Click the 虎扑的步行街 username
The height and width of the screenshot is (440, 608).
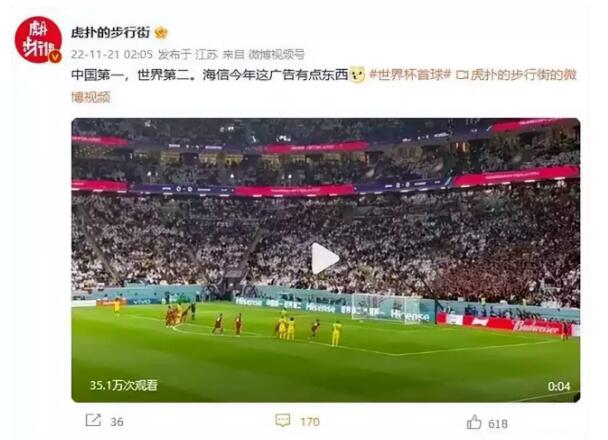point(111,33)
